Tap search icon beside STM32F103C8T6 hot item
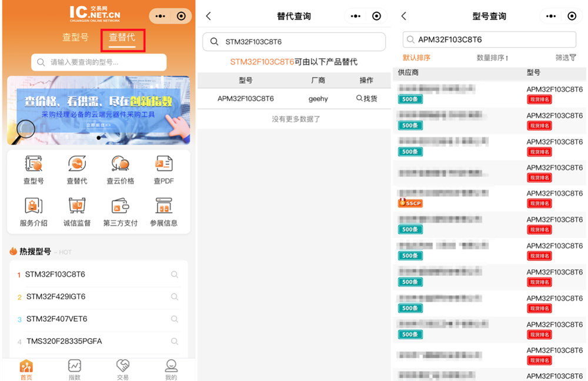This screenshot has width=588, height=381. point(175,275)
